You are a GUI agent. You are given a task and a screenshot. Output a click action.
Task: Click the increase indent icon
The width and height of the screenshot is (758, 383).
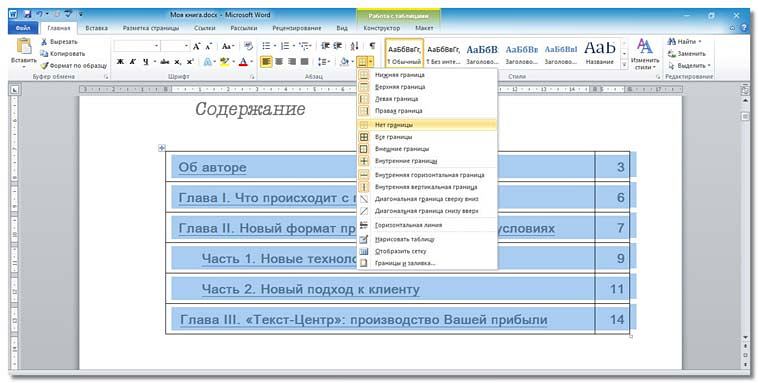coord(337,46)
